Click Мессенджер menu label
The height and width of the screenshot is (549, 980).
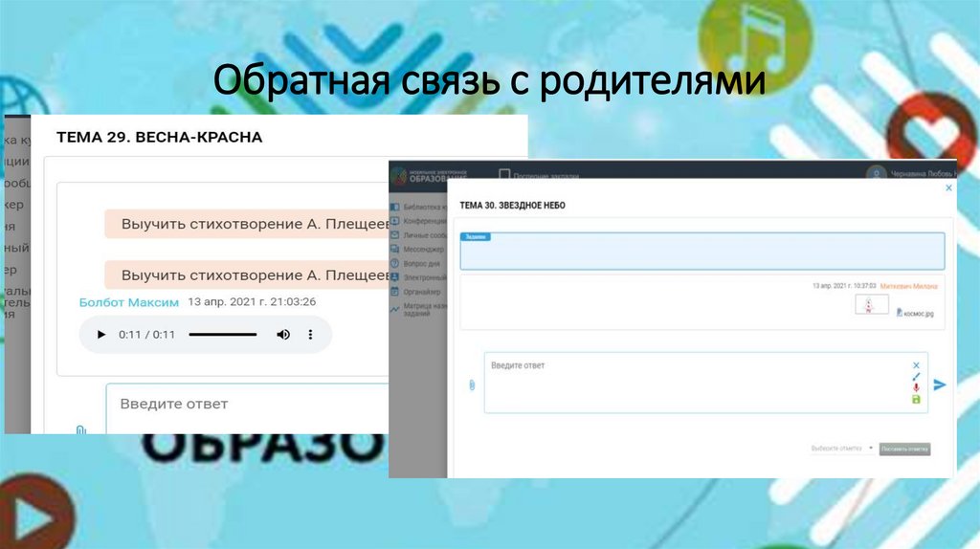point(424,250)
